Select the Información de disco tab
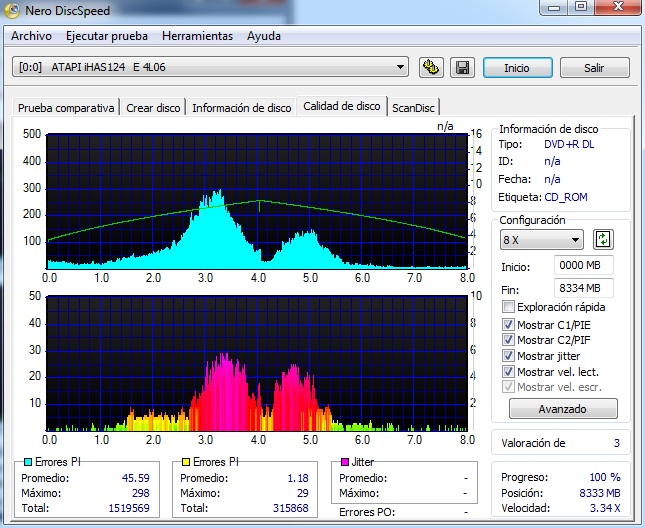The width and height of the screenshot is (645, 528). [x=241, y=108]
